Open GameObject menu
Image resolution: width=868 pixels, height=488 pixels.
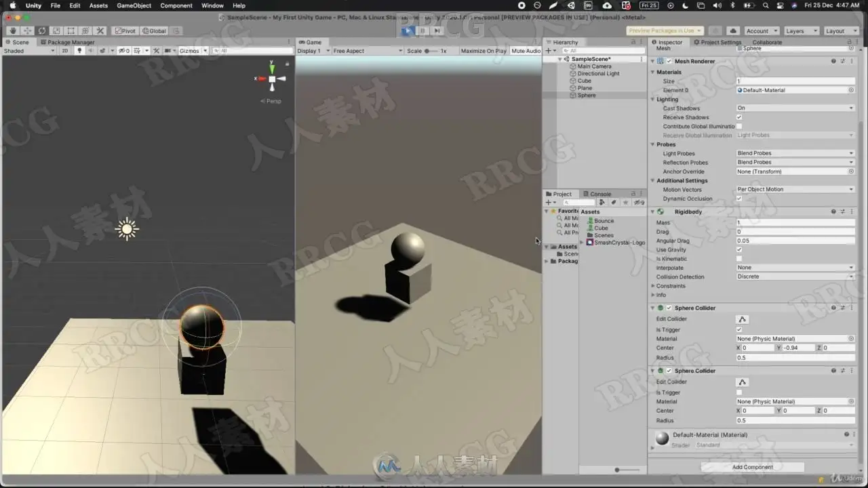tap(134, 5)
